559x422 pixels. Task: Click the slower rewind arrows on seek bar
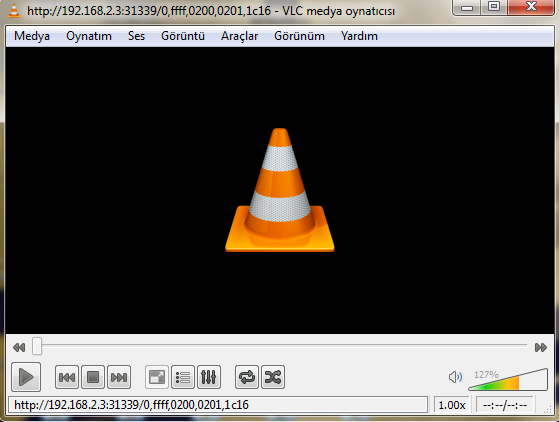click(19, 347)
